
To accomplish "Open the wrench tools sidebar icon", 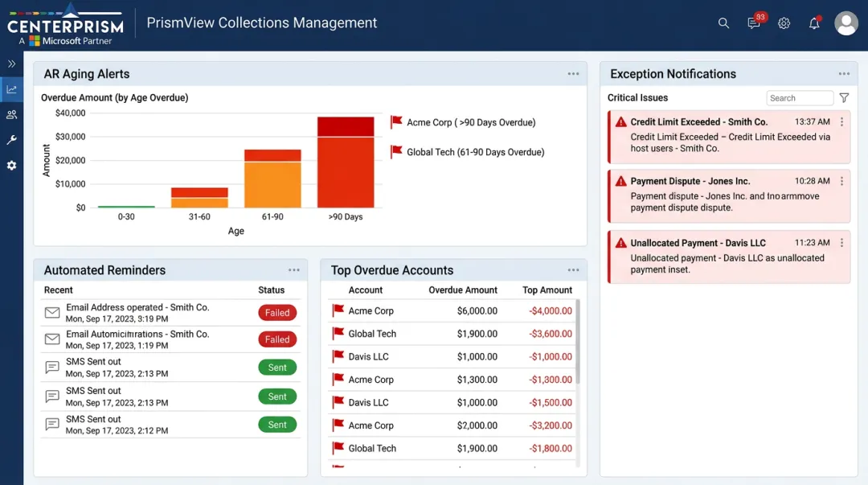I will (11, 140).
